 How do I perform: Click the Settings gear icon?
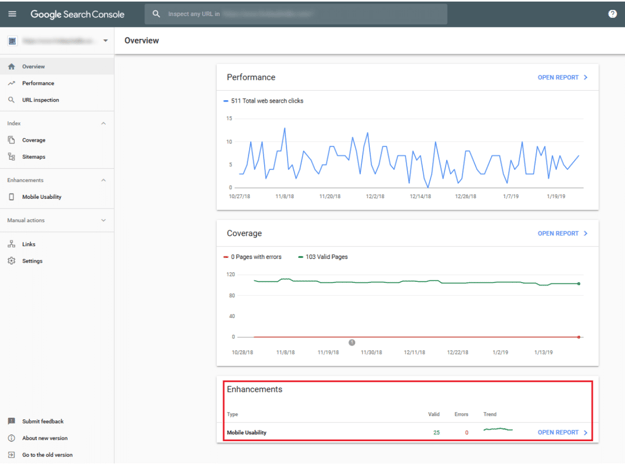tap(12, 261)
